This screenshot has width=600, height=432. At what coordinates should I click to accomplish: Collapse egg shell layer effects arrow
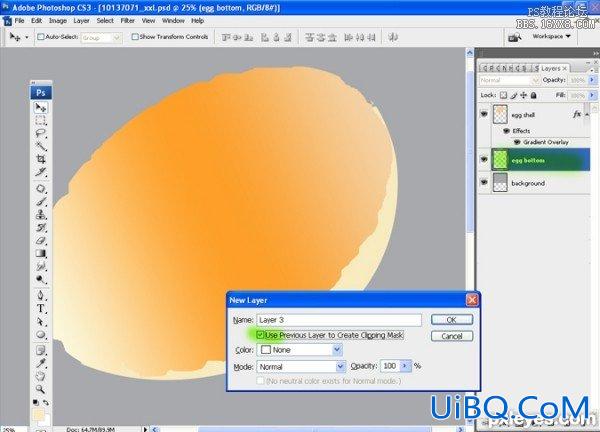pos(587,114)
